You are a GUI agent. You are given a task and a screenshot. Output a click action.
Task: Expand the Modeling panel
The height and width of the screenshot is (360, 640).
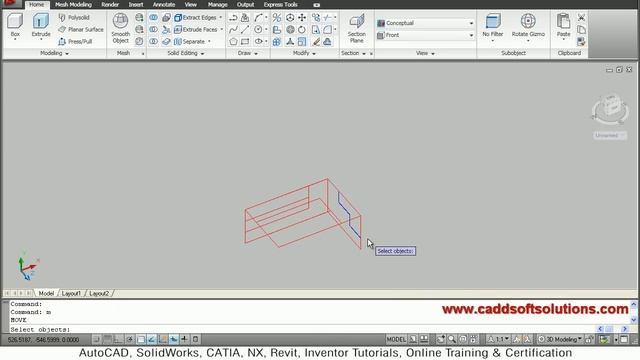(x=54, y=53)
